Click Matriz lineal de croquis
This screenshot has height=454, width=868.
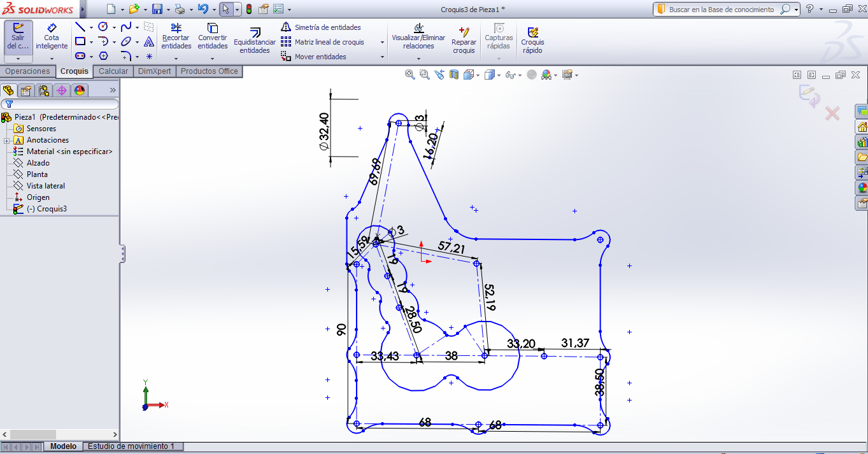click(324, 42)
